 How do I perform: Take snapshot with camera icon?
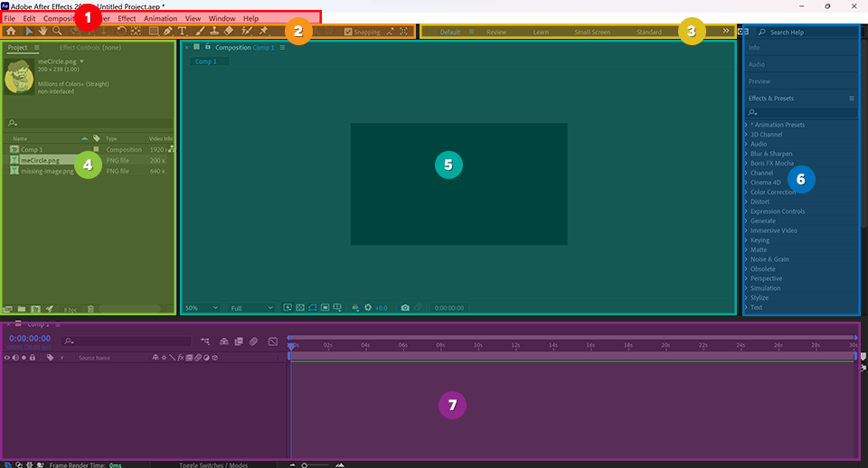click(405, 307)
